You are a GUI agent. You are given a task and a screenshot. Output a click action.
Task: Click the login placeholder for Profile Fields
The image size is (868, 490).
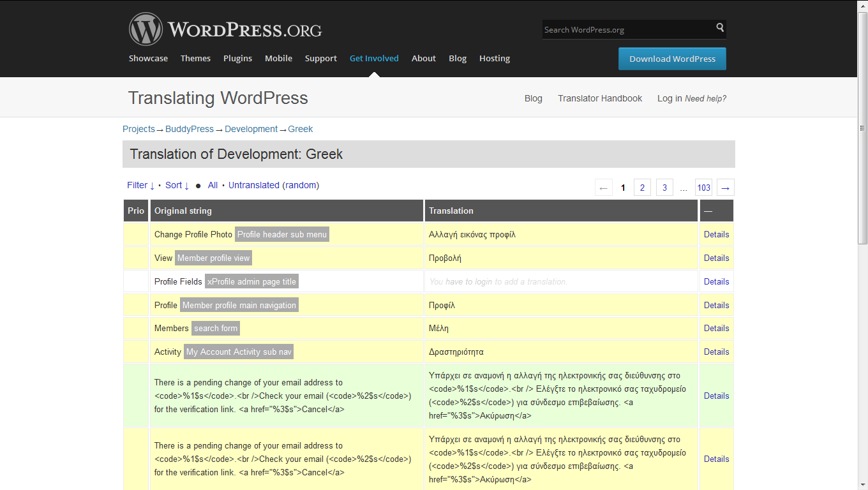click(498, 281)
